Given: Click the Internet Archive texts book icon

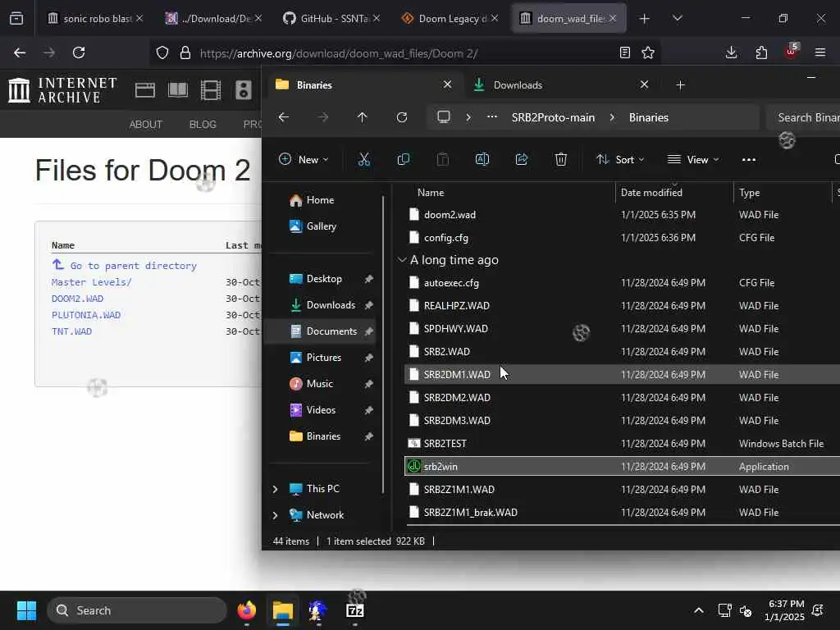Looking at the screenshot, I should coord(178,90).
